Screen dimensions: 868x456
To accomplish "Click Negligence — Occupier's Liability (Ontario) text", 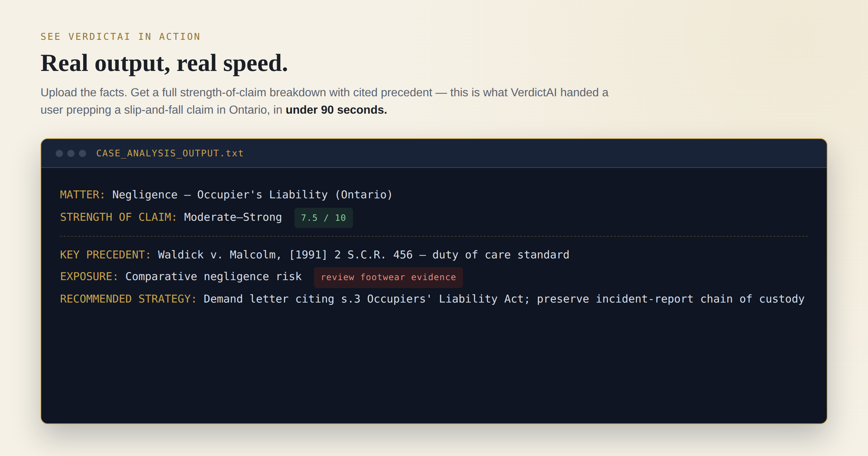I will 252,195.
